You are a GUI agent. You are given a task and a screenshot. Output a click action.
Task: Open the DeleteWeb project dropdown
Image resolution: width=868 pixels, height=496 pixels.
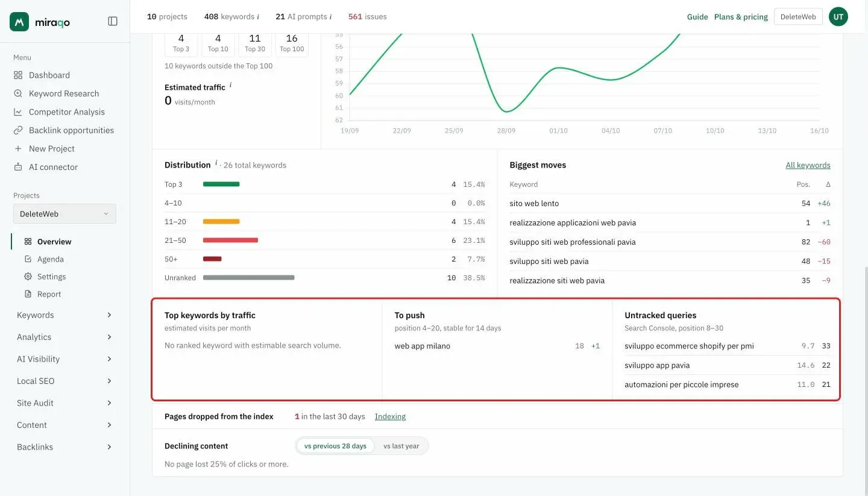(64, 214)
